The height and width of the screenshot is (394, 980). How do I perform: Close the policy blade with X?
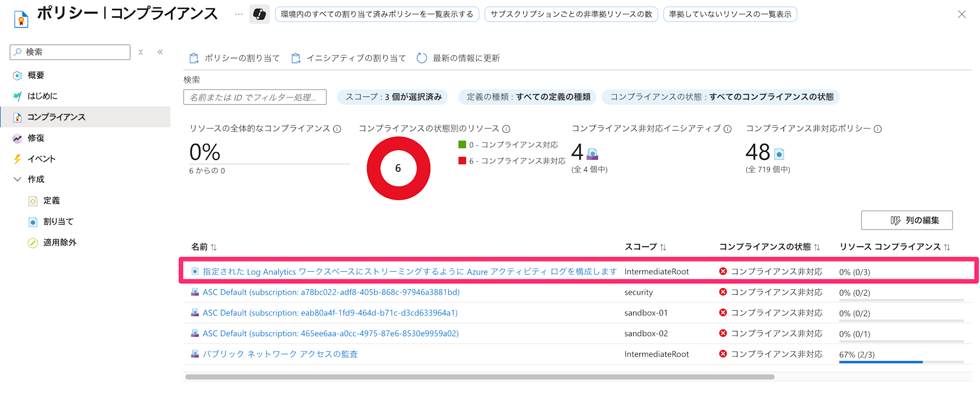click(x=962, y=14)
